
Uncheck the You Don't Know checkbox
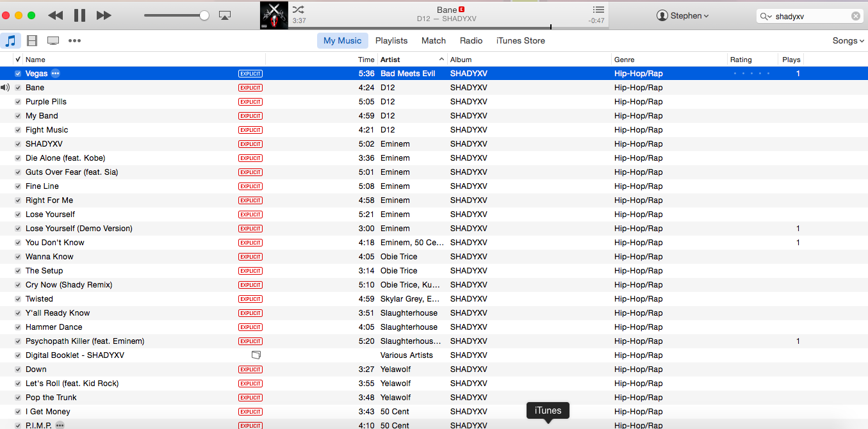pyautogui.click(x=18, y=243)
